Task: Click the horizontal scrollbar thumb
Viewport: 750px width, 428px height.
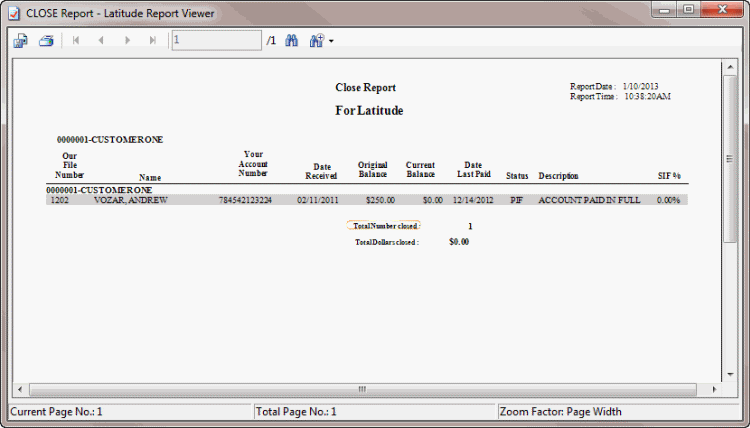Action: click(x=362, y=389)
